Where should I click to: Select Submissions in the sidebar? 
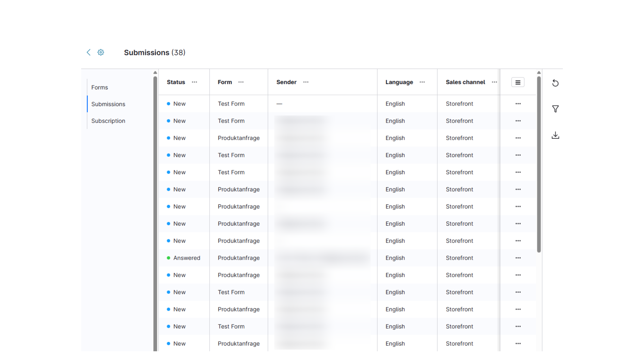point(108,104)
